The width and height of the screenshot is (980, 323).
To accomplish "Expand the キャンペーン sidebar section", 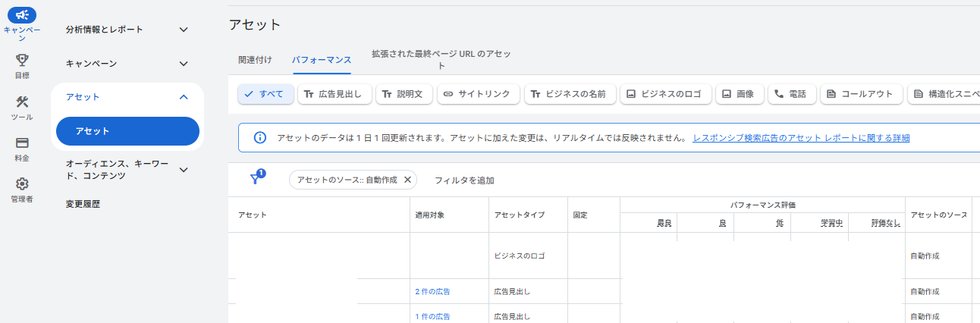I will point(183,64).
